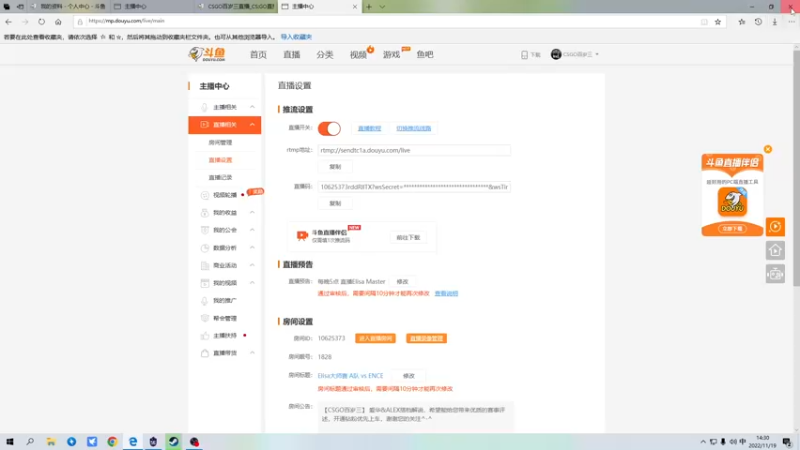
Task: Click the rtmp address input field
Action: [414, 151]
